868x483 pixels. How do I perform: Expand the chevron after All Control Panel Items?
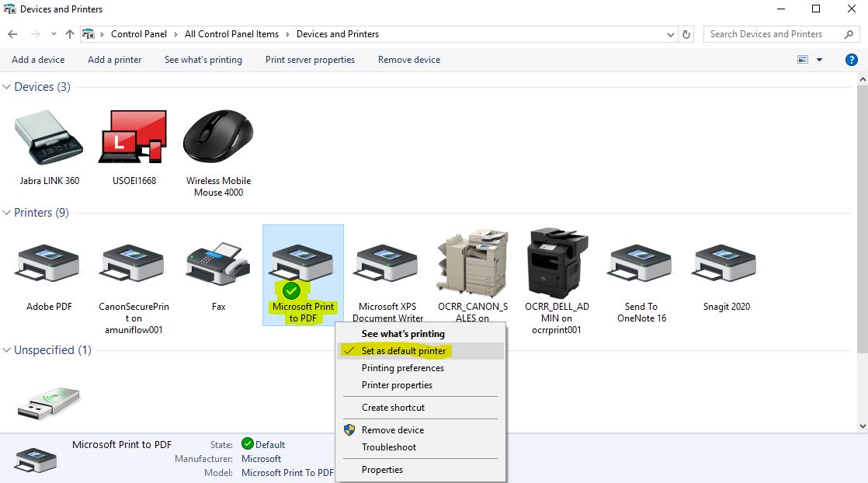click(x=287, y=34)
